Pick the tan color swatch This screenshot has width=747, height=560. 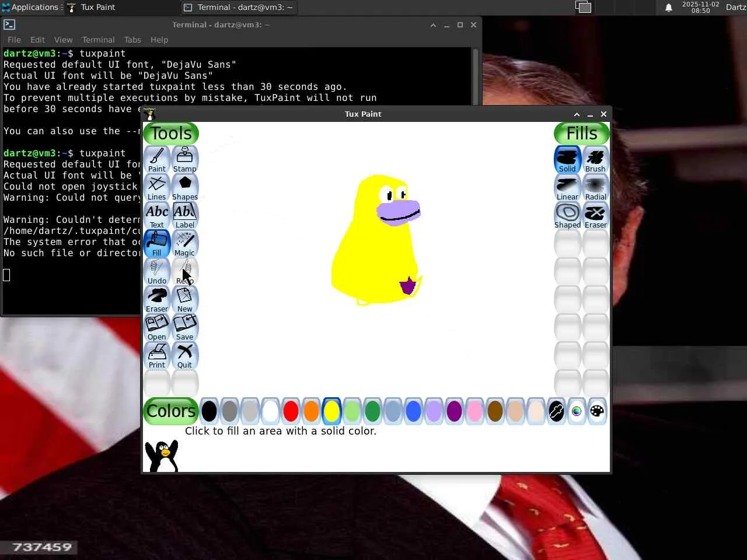click(515, 411)
